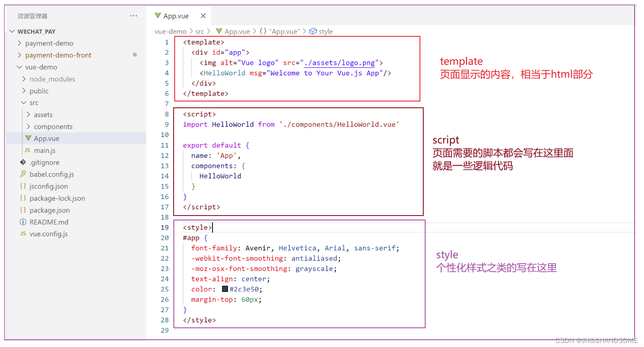Click the 资源管理器 explorer panel title

coord(32,16)
